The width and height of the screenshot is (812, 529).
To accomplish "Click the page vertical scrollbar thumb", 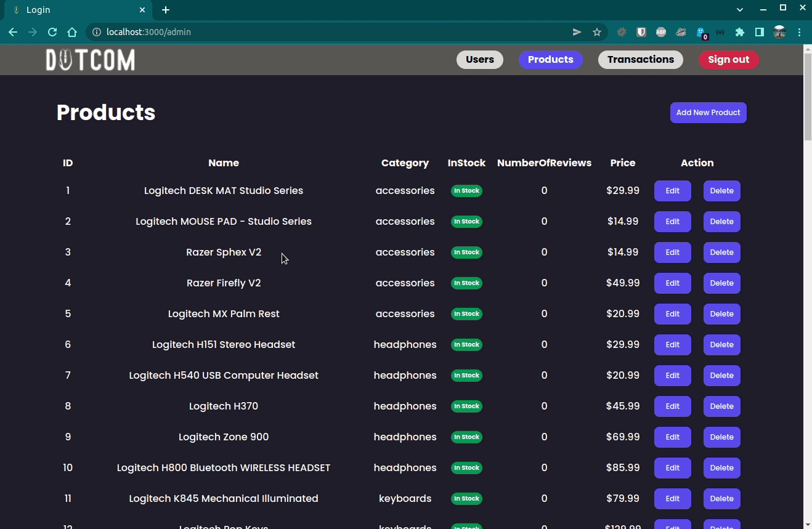I will pyautogui.click(x=808, y=97).
